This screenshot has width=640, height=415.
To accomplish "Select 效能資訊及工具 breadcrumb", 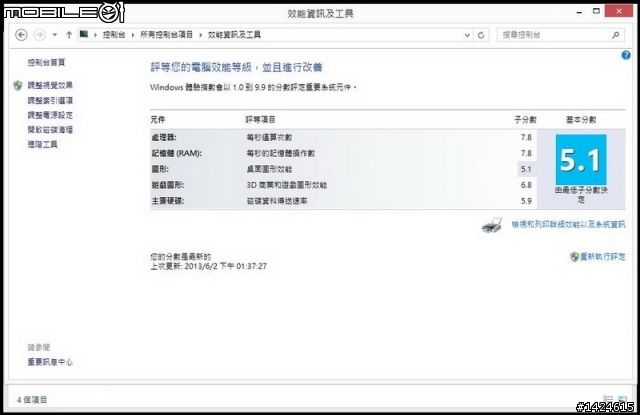I will coord(234,35).
